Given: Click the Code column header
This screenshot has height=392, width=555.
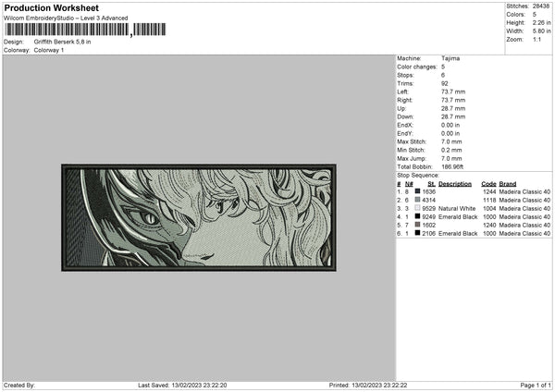Looking at the screenshot, I should coord(488,184).
